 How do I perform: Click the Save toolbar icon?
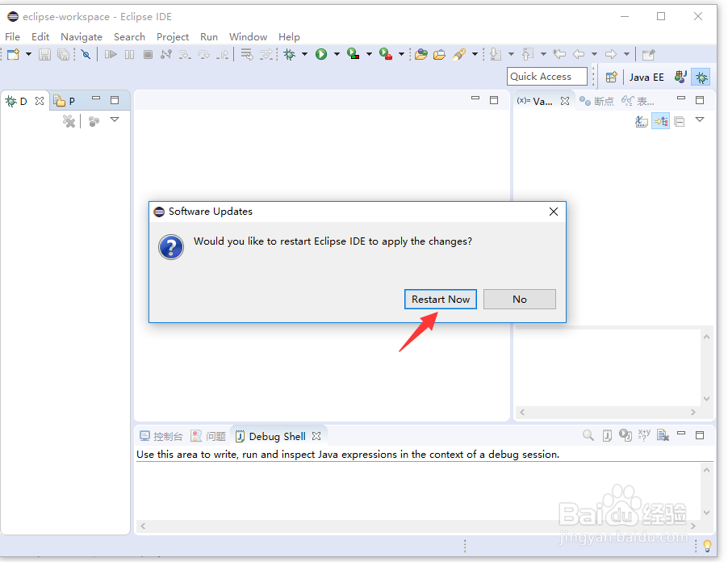[x=44, y=54]
